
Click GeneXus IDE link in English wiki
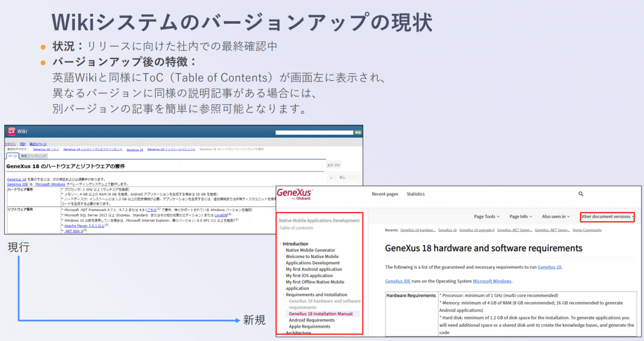pyautogui.click(x=398, y=281)
